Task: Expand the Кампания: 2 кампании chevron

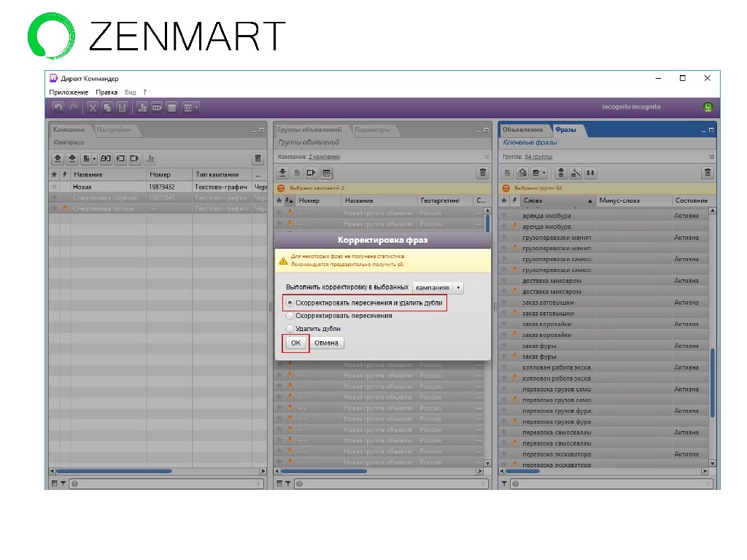Action: click(487, 157)
